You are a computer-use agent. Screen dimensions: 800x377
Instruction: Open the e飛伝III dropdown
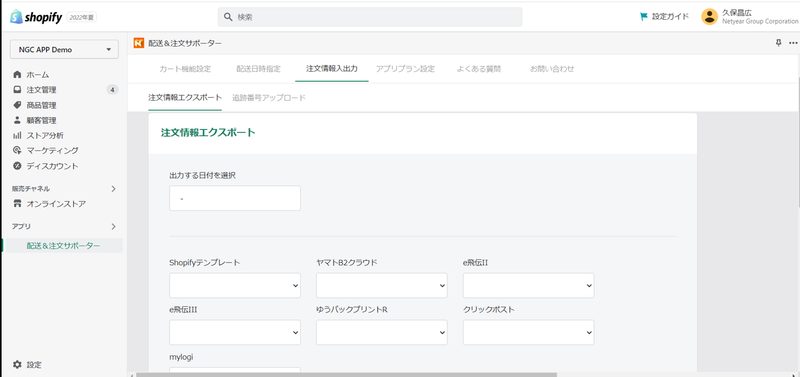click(x=235, y=333)
